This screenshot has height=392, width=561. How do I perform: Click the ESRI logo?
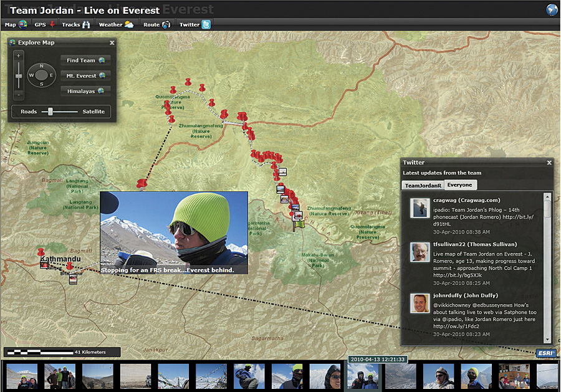[x=546, y=353]
